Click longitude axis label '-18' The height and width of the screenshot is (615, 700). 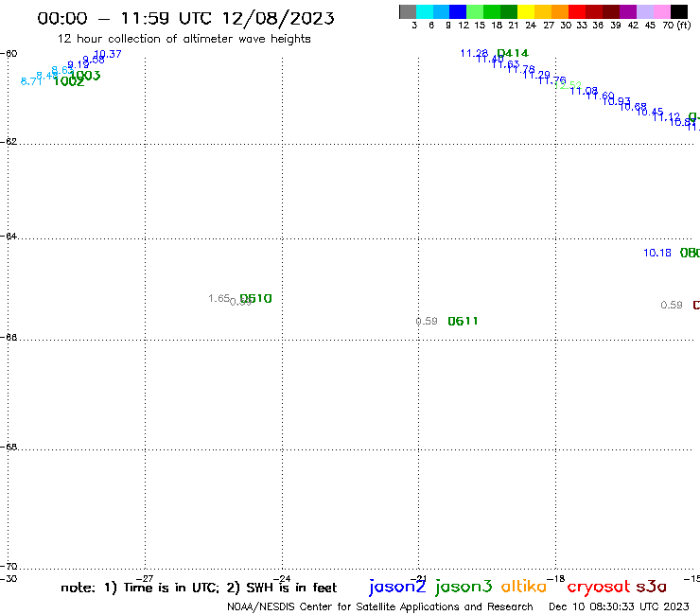(x=556, y=579)
